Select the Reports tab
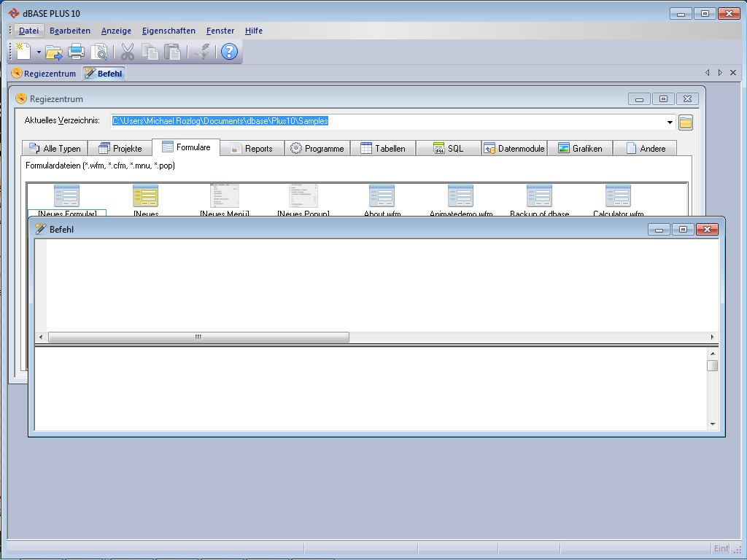Image resolution: width=747 pixels, height=560 pixels. (252, 149)
